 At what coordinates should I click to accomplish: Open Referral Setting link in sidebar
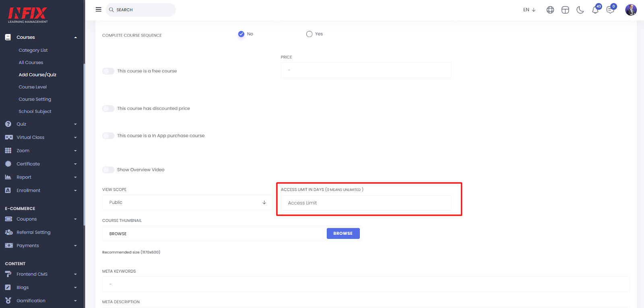[33, 232]
